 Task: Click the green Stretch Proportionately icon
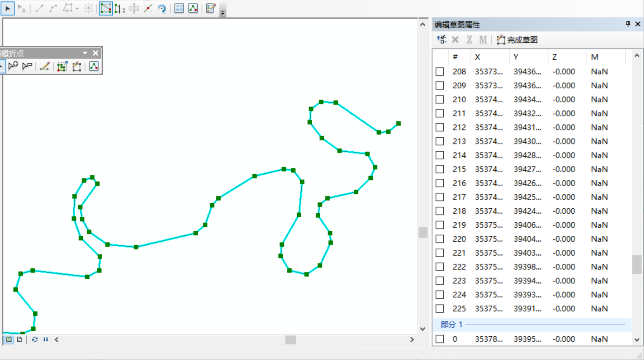(x=62, y=66)
